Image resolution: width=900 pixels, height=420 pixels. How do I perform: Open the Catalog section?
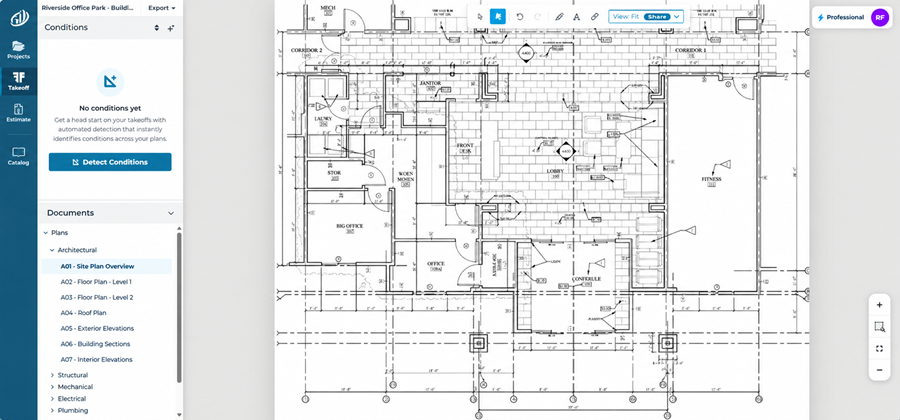(x=18, y=156)
